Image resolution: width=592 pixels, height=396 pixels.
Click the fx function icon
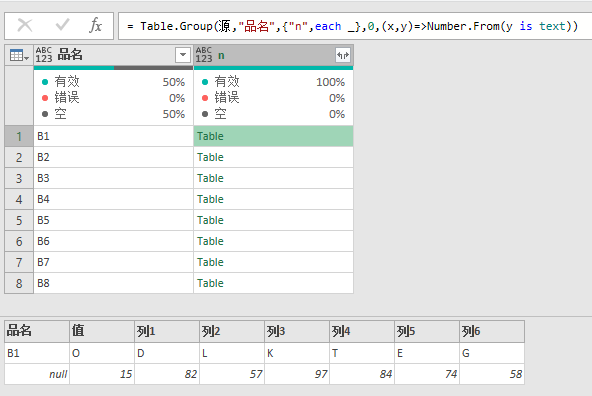(x=96, y=26)
